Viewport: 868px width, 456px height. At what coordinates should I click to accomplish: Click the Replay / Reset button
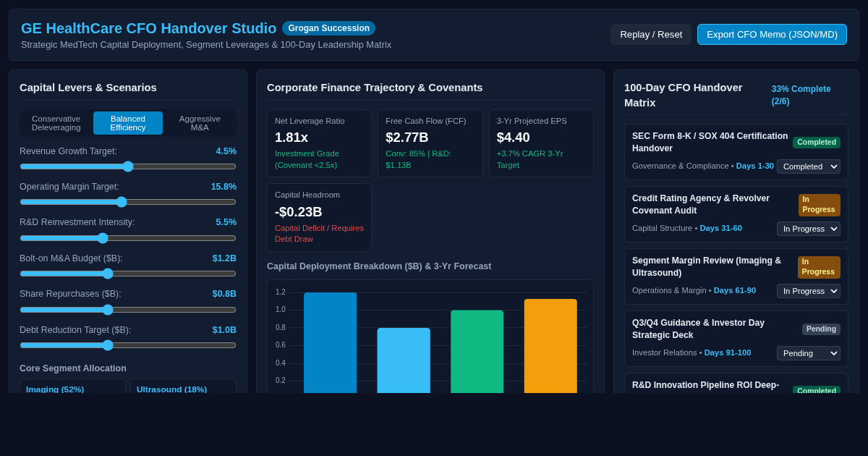pyautogui.click(x=651, y=34)
